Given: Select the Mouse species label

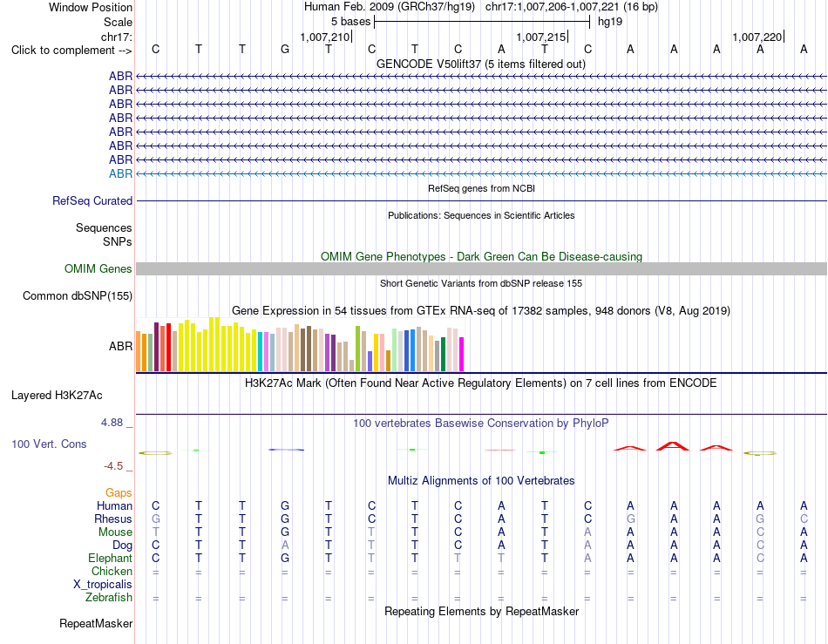Looking at the screenshot, I should tap(115, 532).
